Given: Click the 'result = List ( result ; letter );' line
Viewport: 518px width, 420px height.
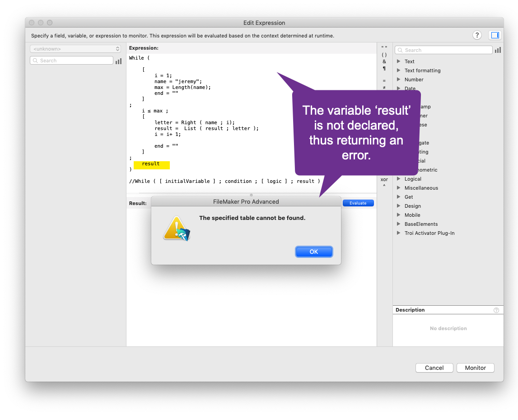Looking at the screenshot, I should click(206, 129).
